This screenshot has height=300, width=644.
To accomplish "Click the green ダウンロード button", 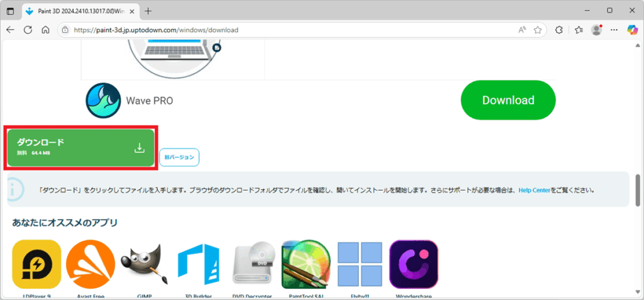I will (81, 148).
